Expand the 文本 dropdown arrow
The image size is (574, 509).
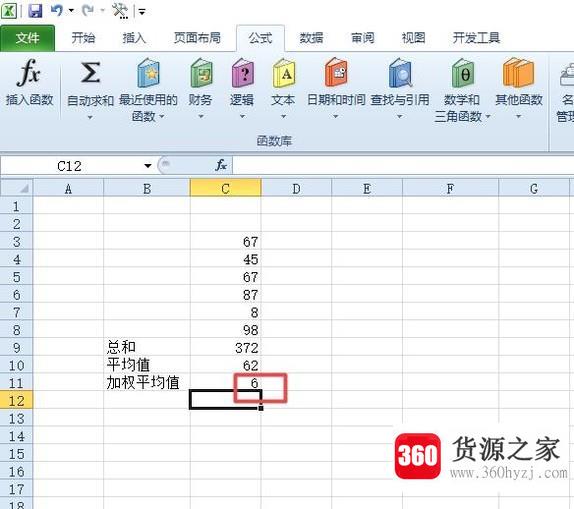tap(283, 117)
